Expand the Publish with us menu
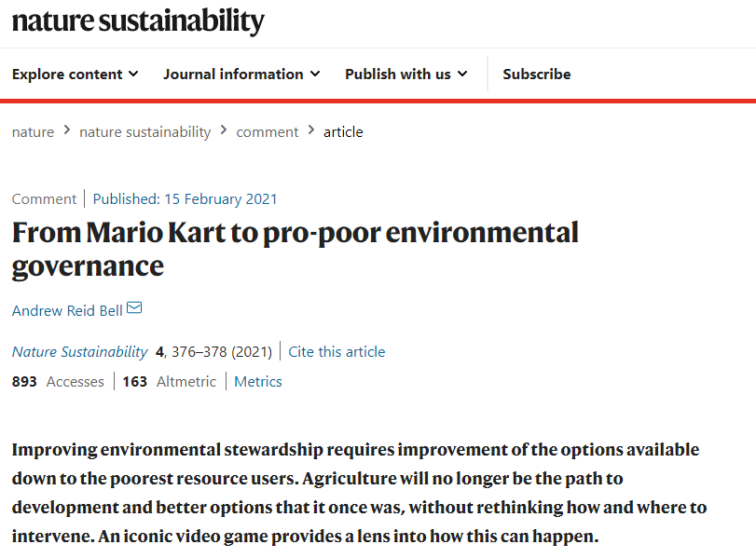756x558 pixels. click(406, 75)
